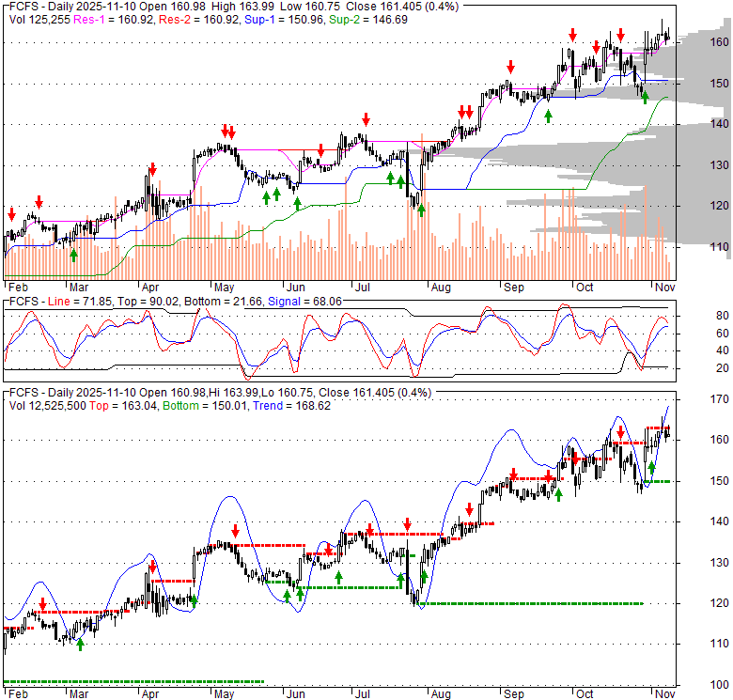Click the 120 price label on top chart
This screenshot has width=733, height=700.
click(719, 206)
